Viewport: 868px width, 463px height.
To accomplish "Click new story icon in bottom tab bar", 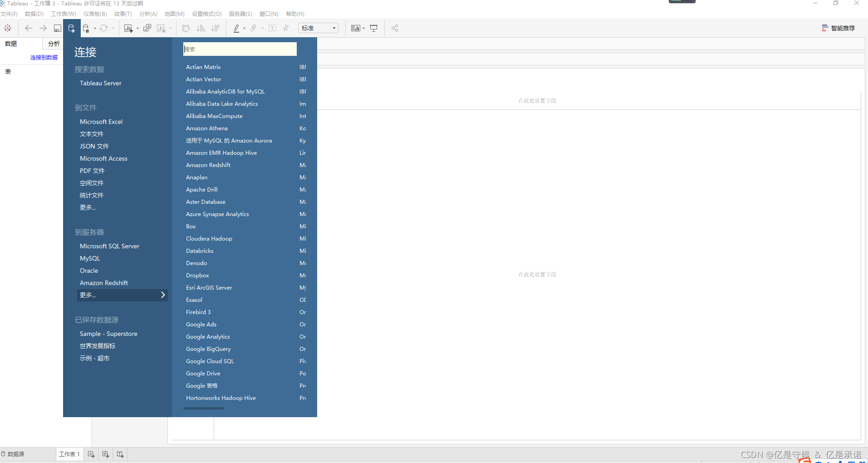I will [x=120, y=454].
